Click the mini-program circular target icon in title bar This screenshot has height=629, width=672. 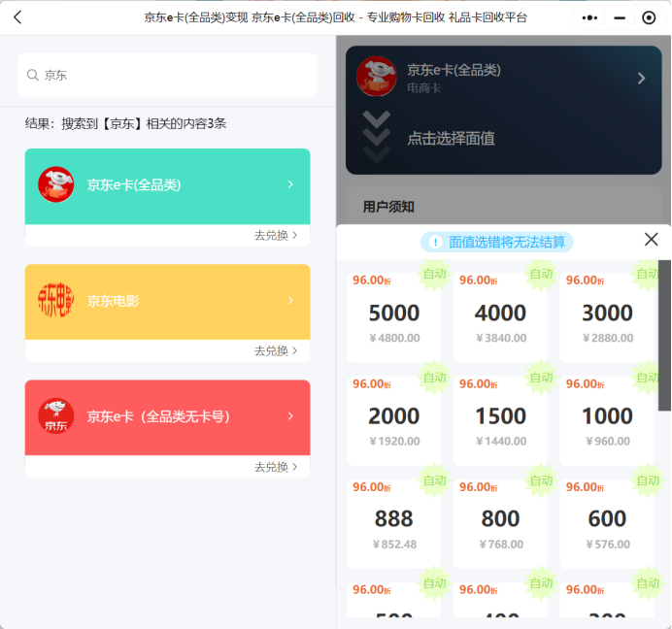point(649,17)
